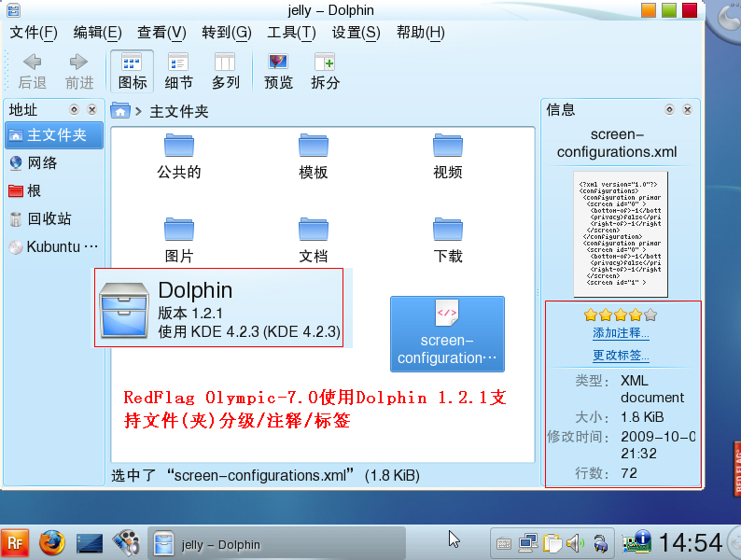Close the 地址 places panel
Image resolution: width=741 pixels, height=560 pixels.
point(92,109)
